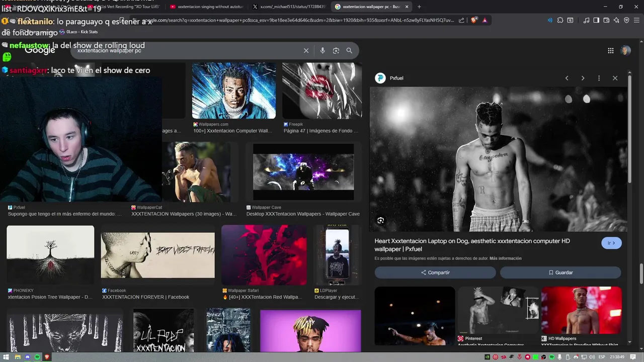This screenshot has height=362, width=644.
Task: Open the Google apps grid
Action: tap(611, 50)
